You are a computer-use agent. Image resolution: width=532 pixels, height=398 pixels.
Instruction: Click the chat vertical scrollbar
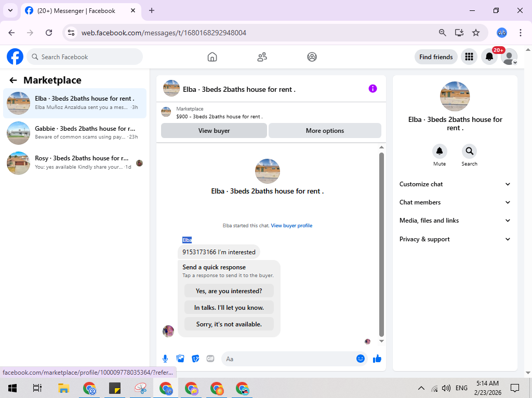pos(381,244)
